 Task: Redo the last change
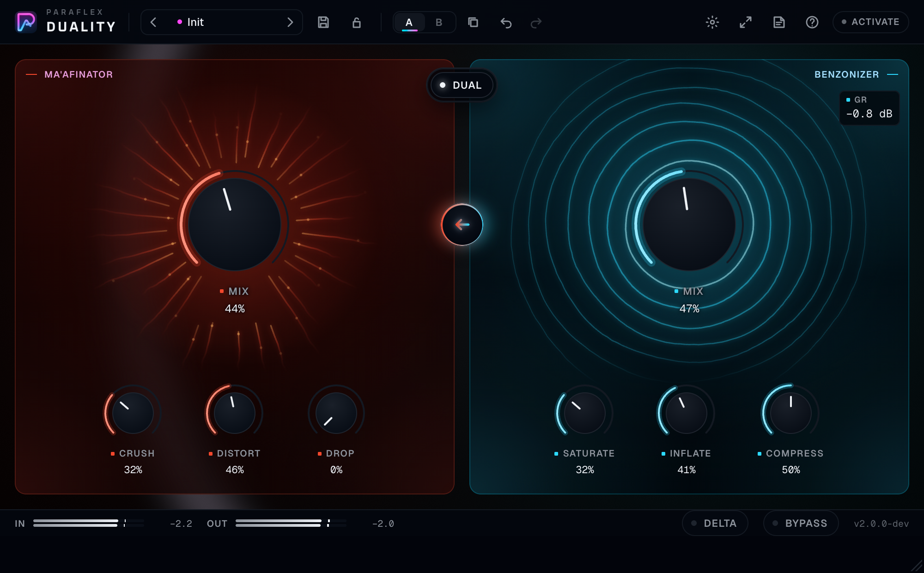tap(536, 23)
